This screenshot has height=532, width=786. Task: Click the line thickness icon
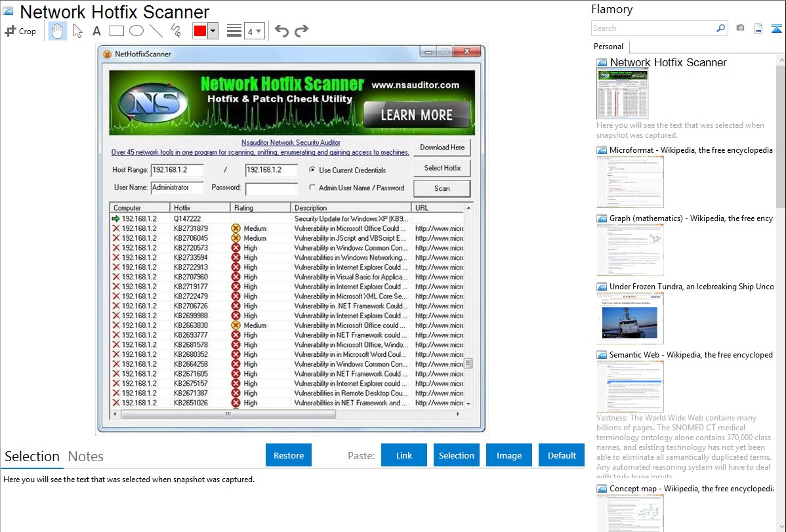234,31
